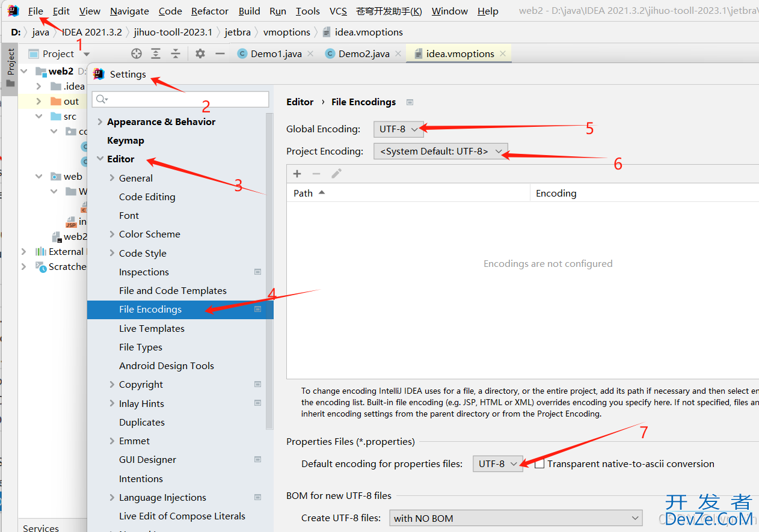
Task: Select File Types settings page
Action: pyautogui.click(x=141, y=347)
